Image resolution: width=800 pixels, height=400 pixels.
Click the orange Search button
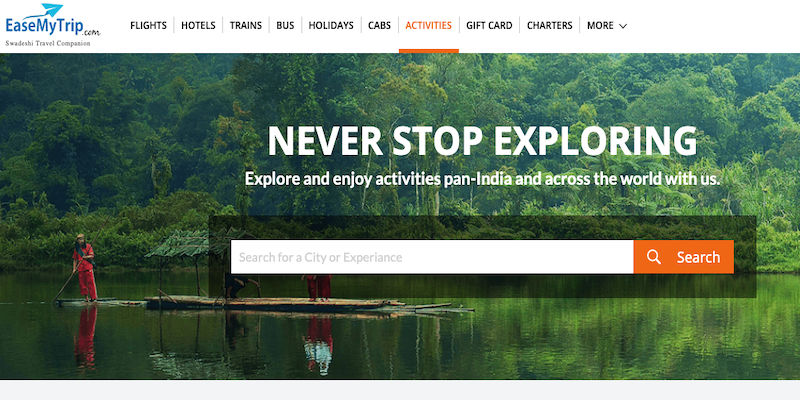tap(684, 257)
